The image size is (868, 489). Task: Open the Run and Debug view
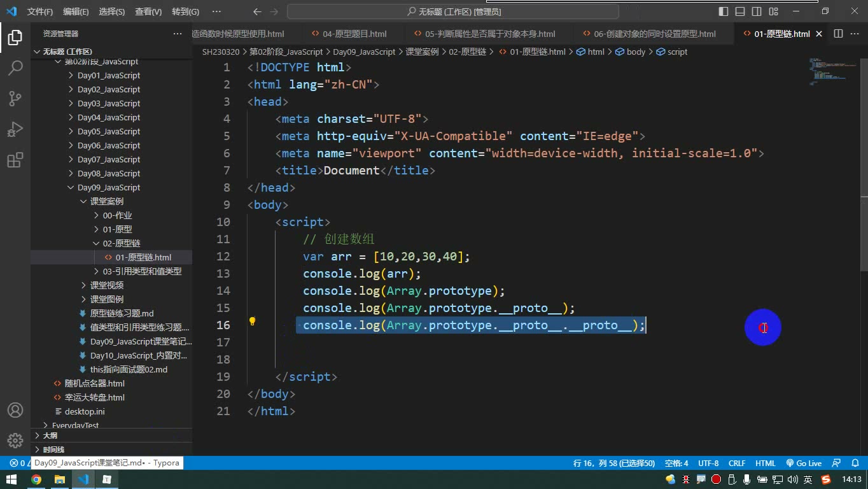coord(15,129)
